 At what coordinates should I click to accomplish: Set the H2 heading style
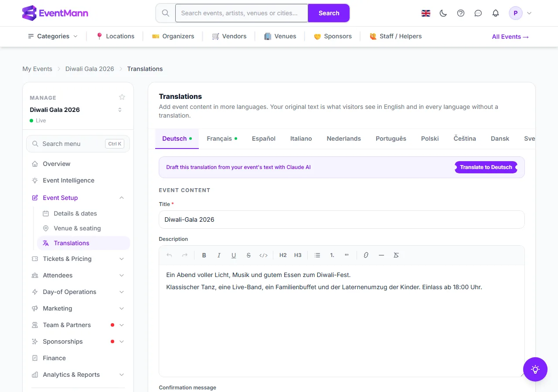click(x=283, y=255)
